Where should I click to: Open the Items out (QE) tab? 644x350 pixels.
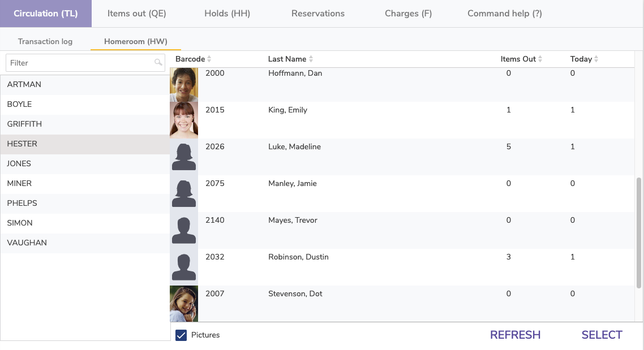pyautogui.click(x=137, y=14)
